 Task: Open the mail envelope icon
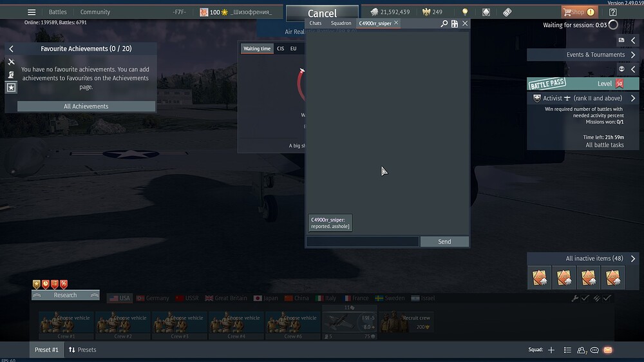click(607, 350)
